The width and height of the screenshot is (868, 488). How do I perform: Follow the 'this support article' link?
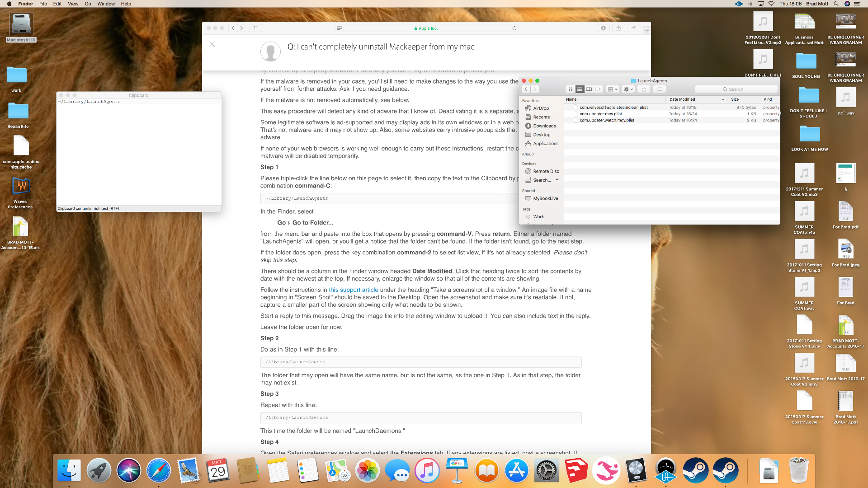coord(353,290)
